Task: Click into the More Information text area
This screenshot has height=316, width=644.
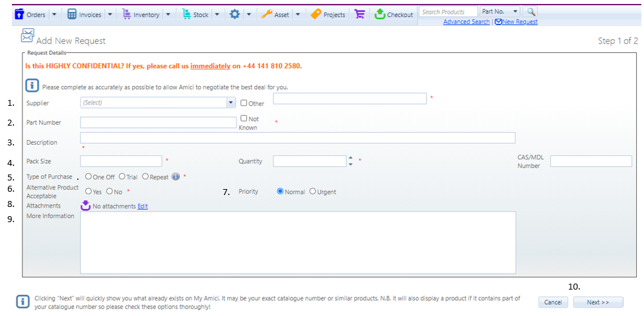Action: tap(297, 242)
